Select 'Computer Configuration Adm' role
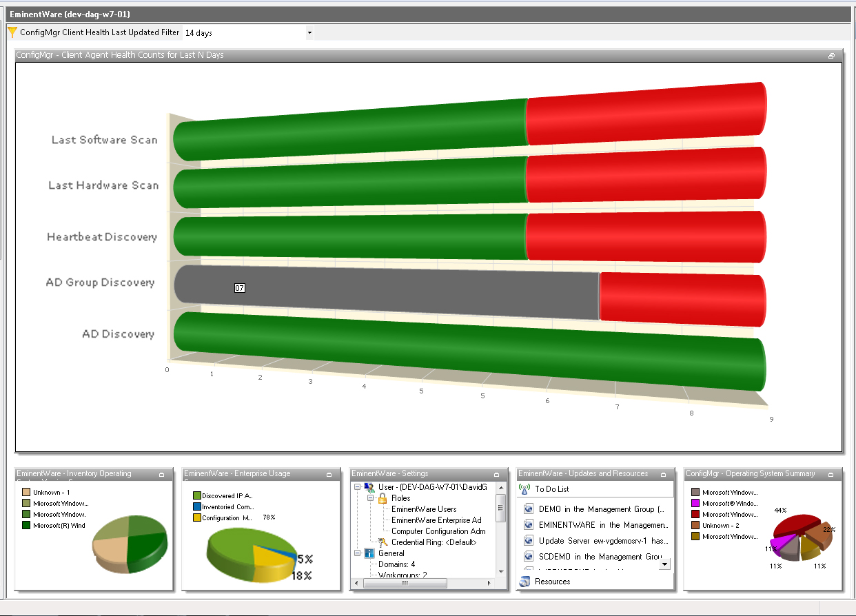 point(438,531)
